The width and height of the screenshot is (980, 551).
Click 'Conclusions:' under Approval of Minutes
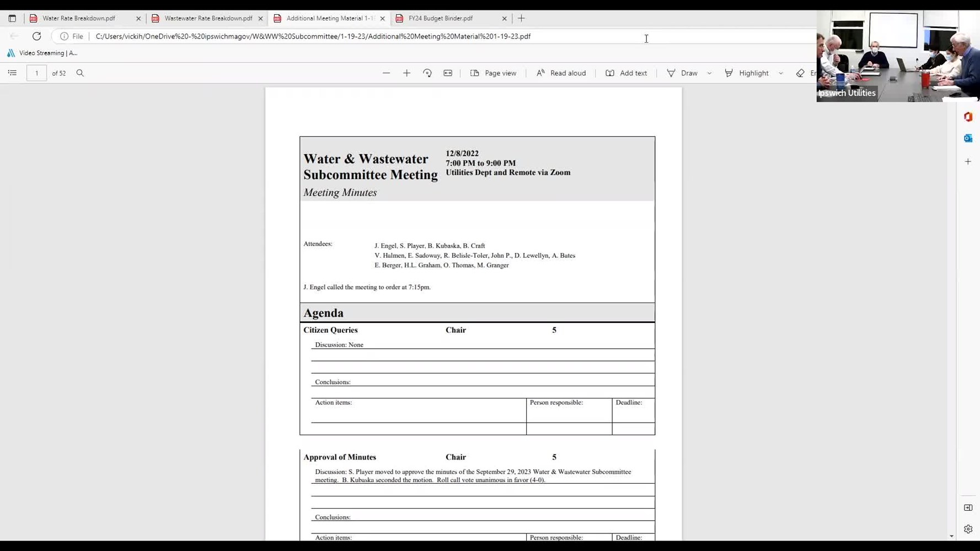coord(333,517)
